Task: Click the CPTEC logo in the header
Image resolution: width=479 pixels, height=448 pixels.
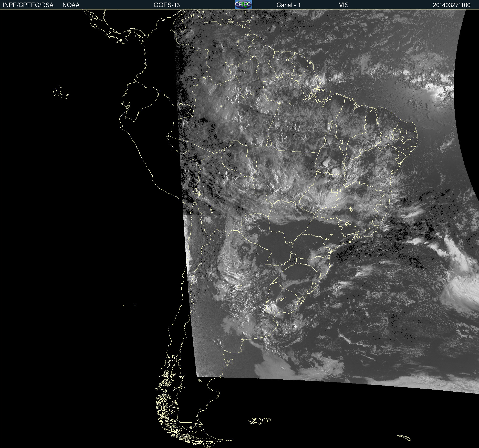Action: point(243,5)
